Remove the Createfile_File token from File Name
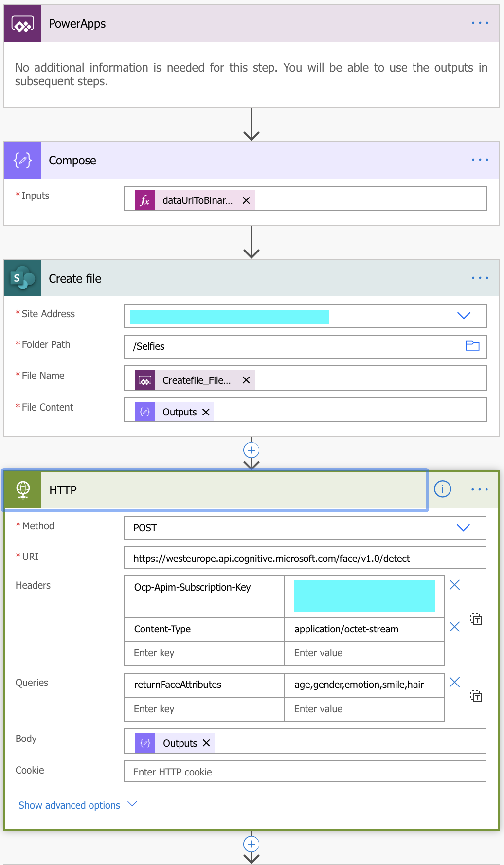The image size is (504, 865). (x=246, y=380)
